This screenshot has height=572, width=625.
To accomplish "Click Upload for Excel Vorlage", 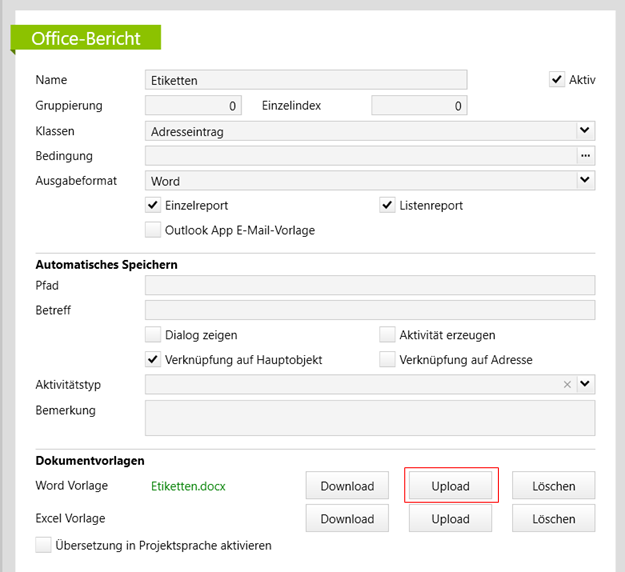I will pos(450,518).
